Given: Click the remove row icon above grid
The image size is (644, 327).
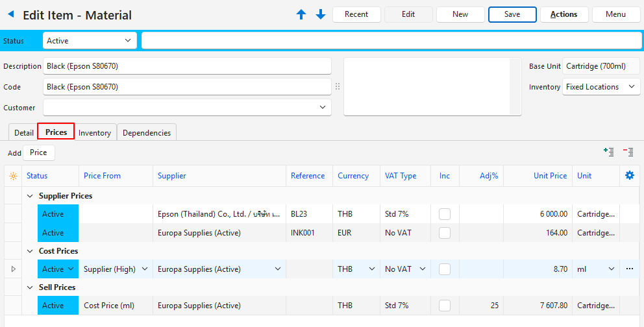Looking at the screenshot, I should 628,152.
